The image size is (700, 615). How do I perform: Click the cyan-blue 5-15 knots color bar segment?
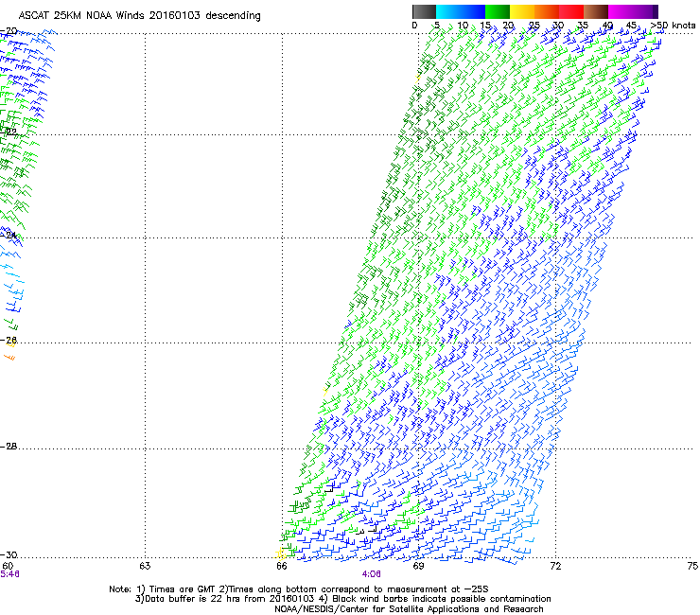[x=461, y=11]
